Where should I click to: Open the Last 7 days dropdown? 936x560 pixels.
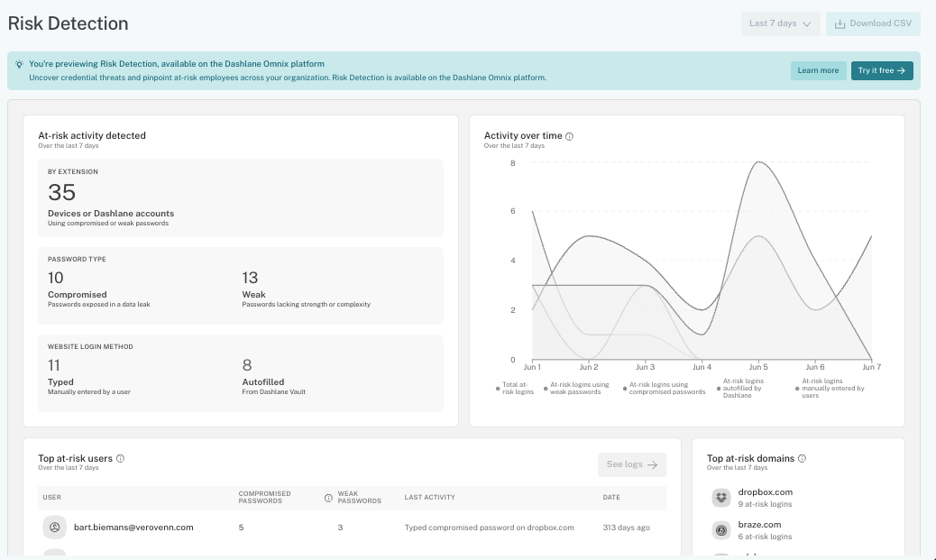point(780,23)
